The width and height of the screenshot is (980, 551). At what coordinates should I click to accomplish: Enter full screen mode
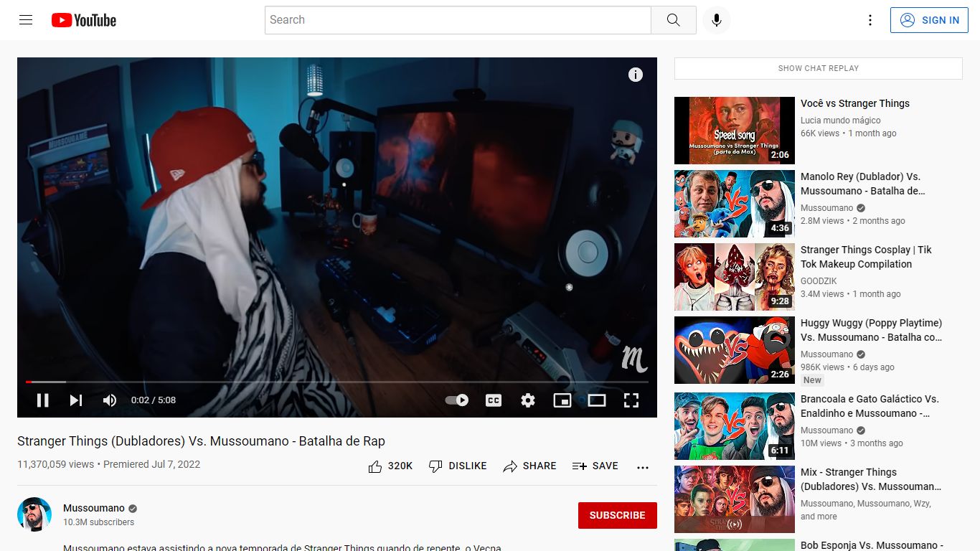coord(631,400)
